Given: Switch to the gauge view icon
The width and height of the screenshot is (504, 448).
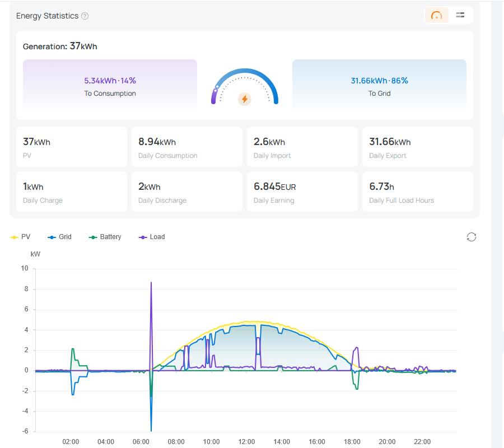Looking at the screenshot, I should tap(436, 15).
